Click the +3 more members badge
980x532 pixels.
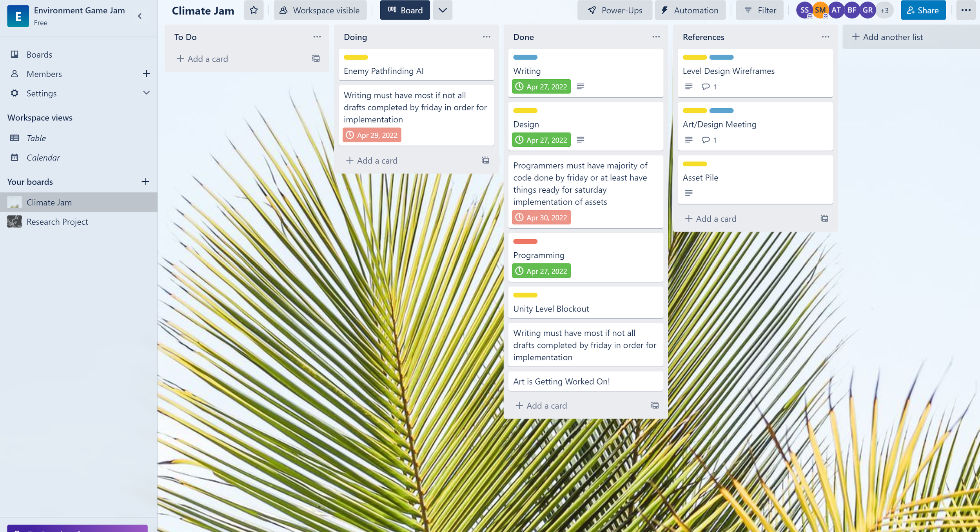(884, 11)
